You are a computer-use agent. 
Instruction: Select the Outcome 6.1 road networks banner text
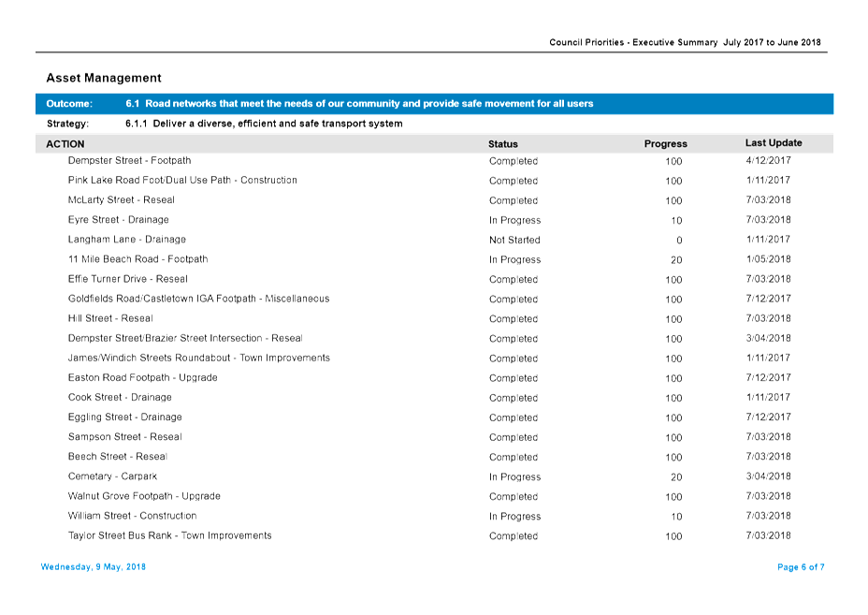point(359,104)
